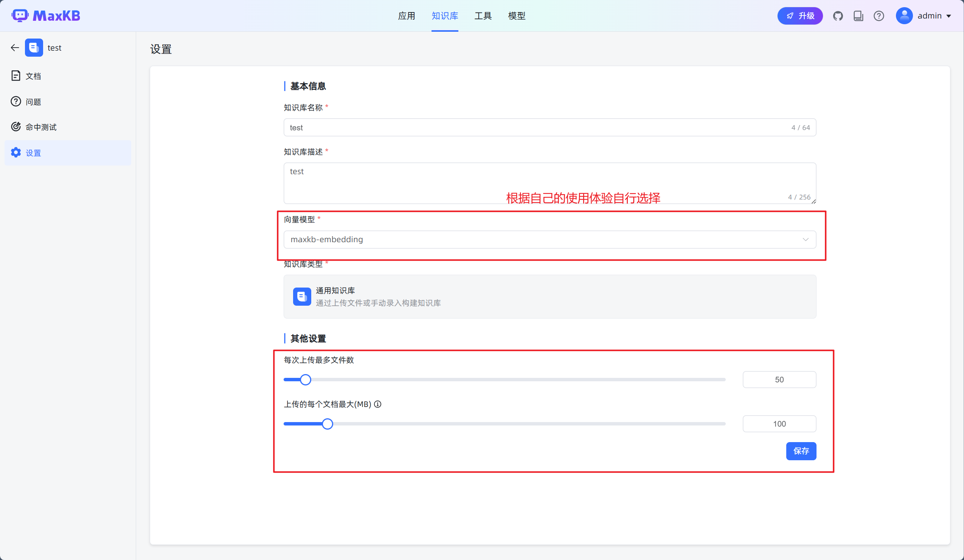Open the 文档 sidebar item
The image size is (964, 560).
point(33,76)
